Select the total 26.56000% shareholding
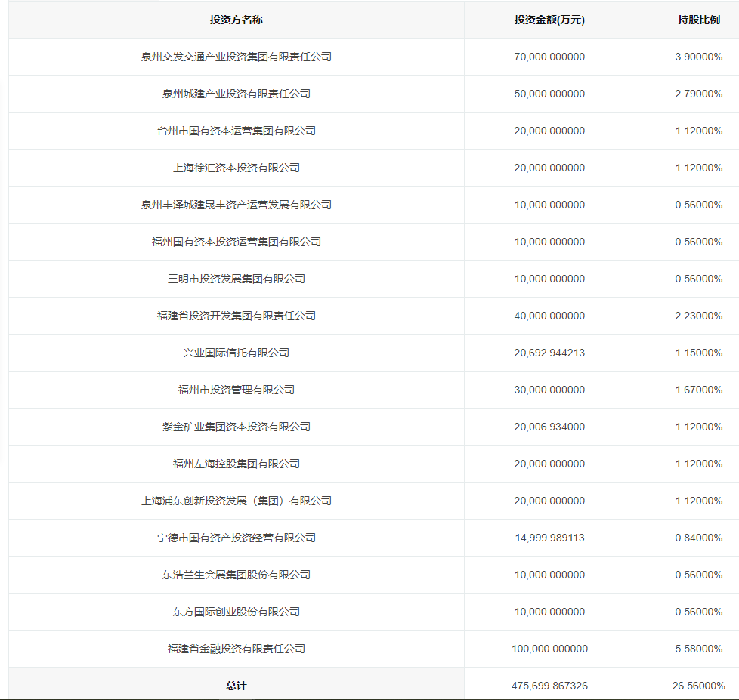 tap(699, 686)
